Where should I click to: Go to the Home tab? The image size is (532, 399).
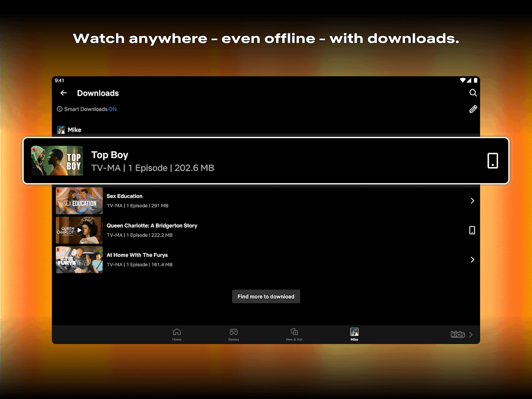pyautogui.click(x=177, y=334)
